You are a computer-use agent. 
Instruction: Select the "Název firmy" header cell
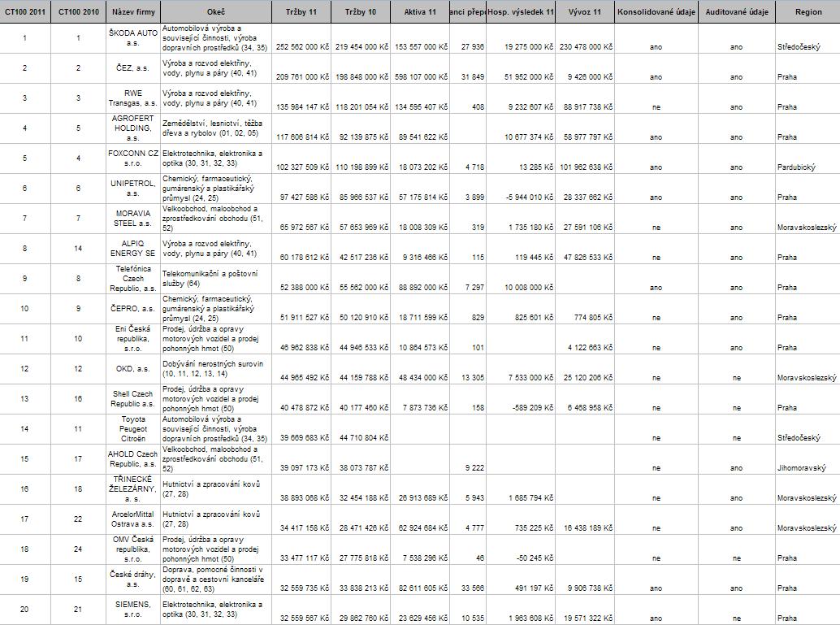(133, 12)
